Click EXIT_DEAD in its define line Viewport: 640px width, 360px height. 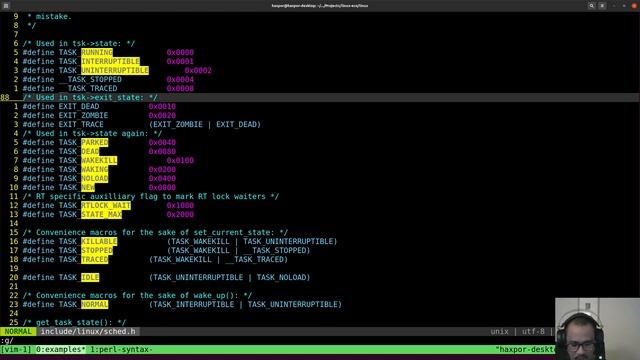point(79,106)
